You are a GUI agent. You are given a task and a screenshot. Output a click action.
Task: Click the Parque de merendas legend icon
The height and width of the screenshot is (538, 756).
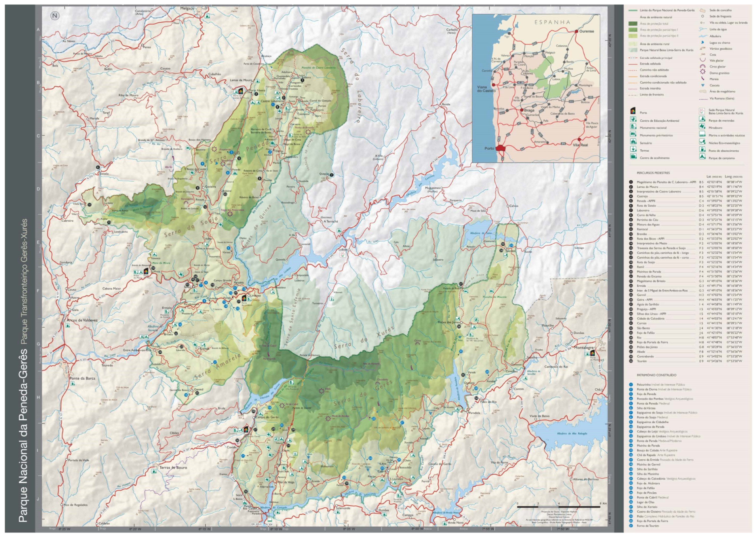[702, 119]
